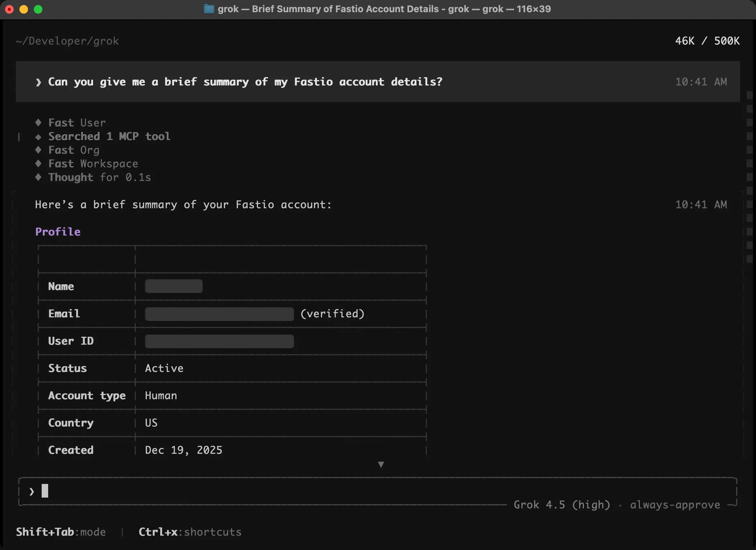Click the Name row label
This screenshot has height=550, width=756.
pos(61,286)
